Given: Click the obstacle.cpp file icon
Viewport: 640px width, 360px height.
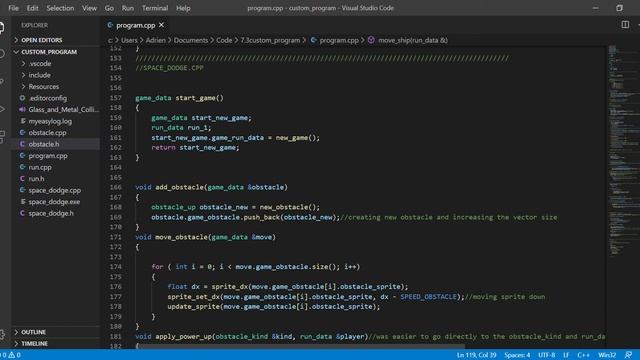Looking at the screenshot, I should pyautogui.click(x=22, y=133).
